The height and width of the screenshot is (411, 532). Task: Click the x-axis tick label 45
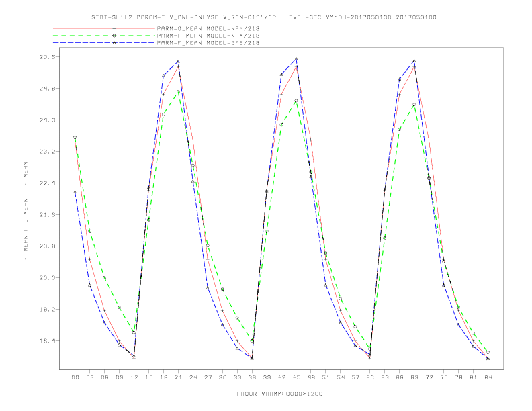(296, 377)
